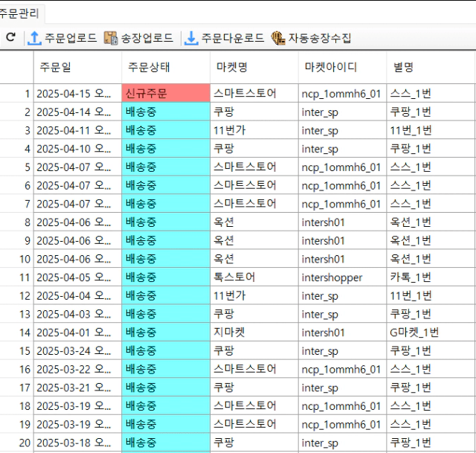Select the 카톡_1번 alias cell
Image resolution: width=476 pixels, height=453 pixels.
pos(431,277)
